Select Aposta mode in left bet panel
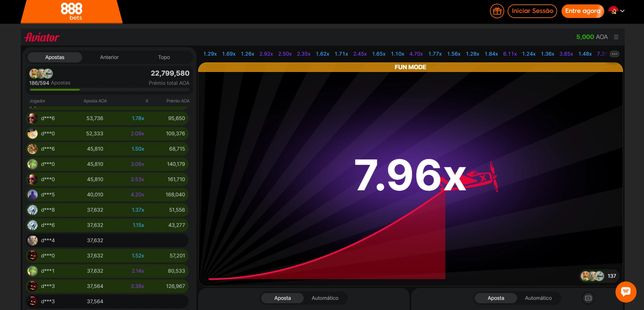 click(282, 298)
